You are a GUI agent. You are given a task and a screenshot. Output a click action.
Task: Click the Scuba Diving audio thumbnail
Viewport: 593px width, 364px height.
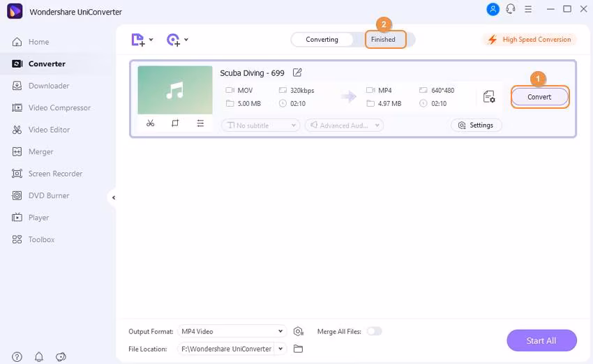174,90
